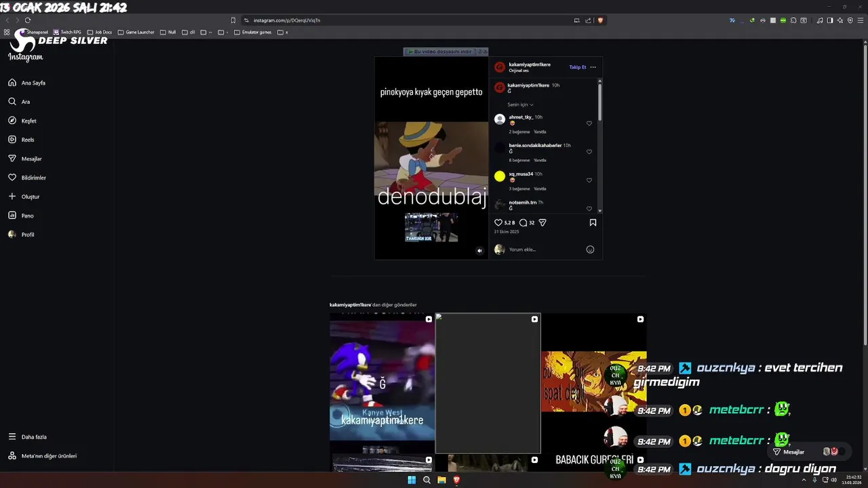Open Mesajlar in the left sidebar

(25, 159)
